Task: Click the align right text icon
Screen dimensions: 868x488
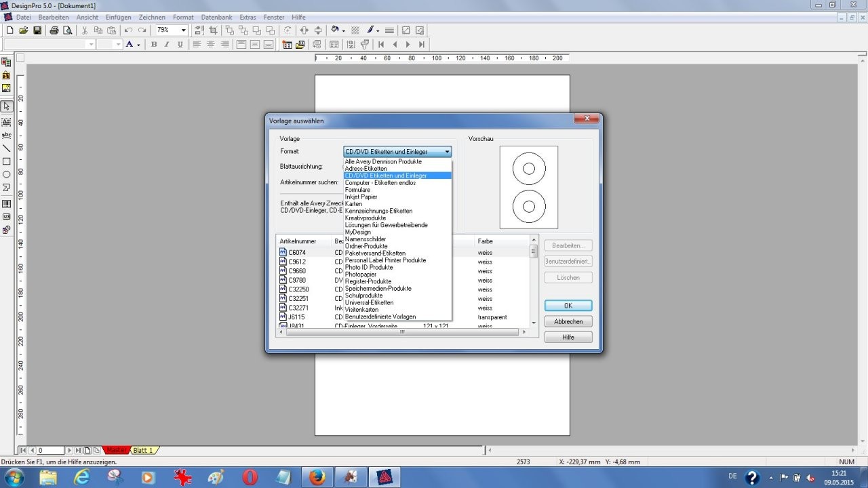Action: pos(224,45)
